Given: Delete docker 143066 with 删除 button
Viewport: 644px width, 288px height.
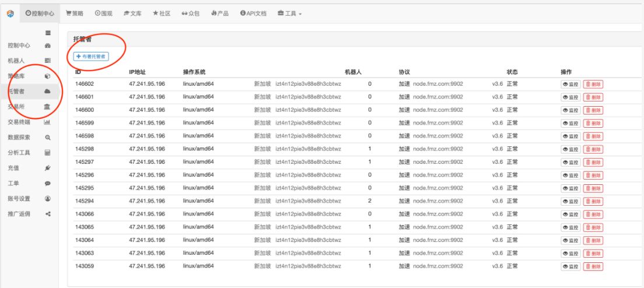Looking at the screenshot, I should pos(593,214).
